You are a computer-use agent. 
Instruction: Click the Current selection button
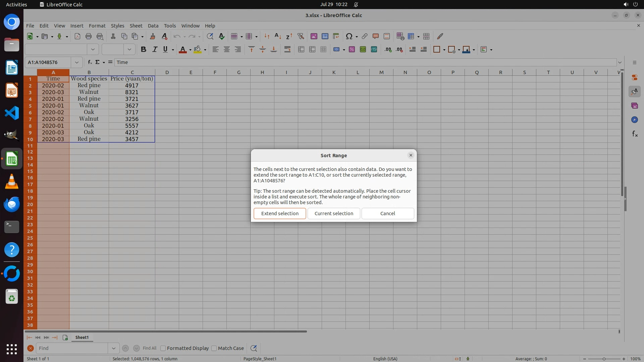point(334,214)
